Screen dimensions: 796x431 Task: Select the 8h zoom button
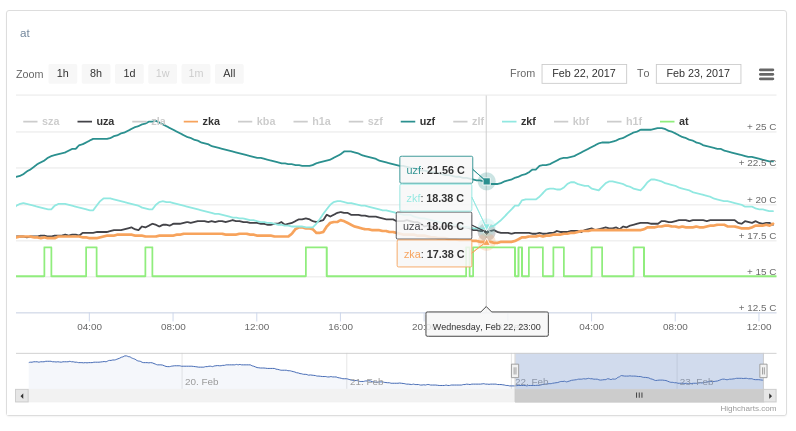[x=96, y=73]
